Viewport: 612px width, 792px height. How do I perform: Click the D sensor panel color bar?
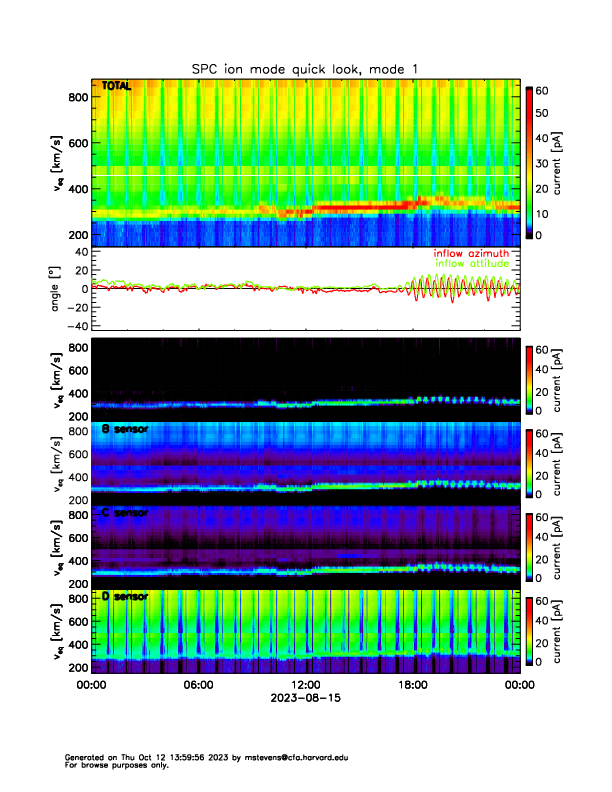pyautogui.click(x=530, y=631)
